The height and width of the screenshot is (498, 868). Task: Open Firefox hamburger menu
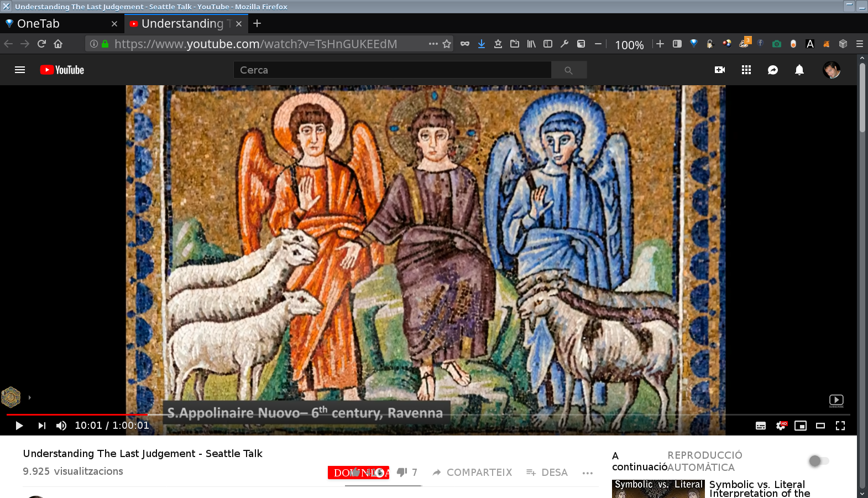860,44
